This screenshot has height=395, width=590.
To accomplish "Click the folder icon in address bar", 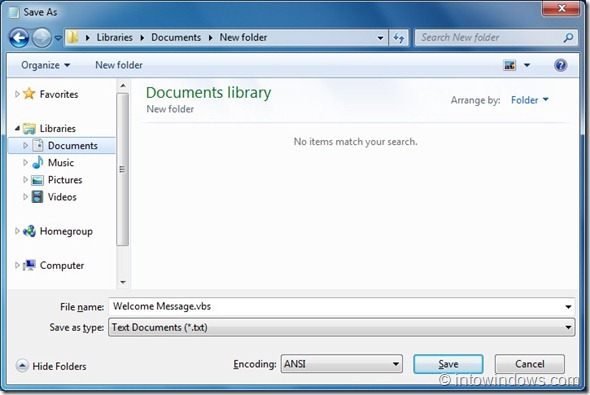I will click(x=73, y=37).
